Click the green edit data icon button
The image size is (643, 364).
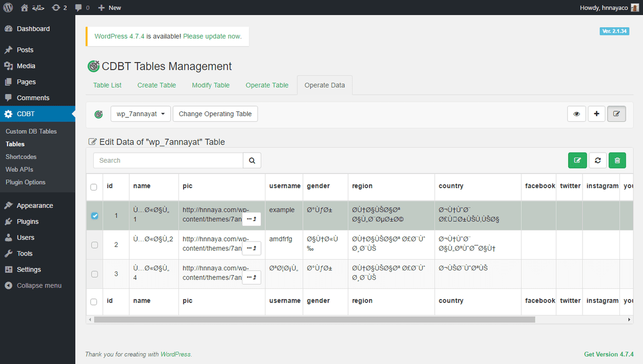(577, 161)
